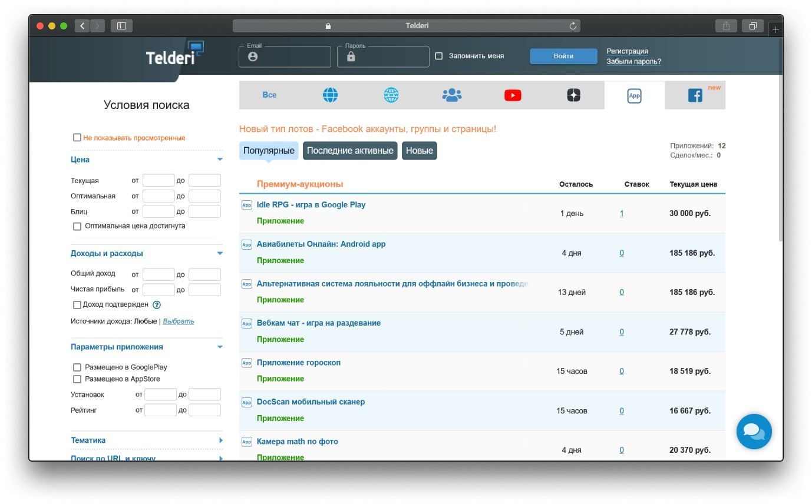The width and height of the screenshot is (812, 504).
Task: Click App icon beside DocScan lot
Action: click(x=247, y=402)
